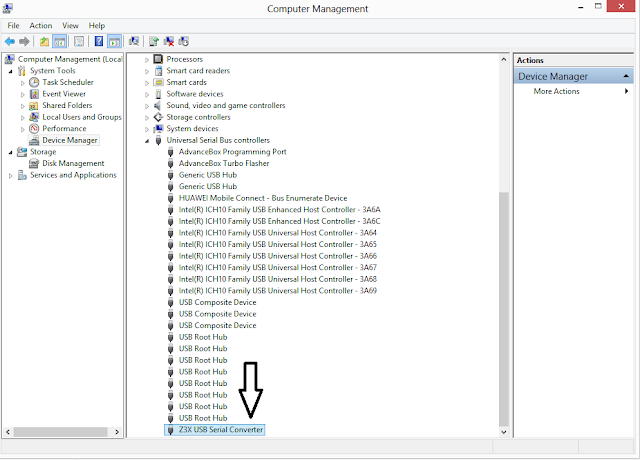640x460 pixels.
Task: Expand Shared Folders tree arrow
Action: pos(23,106)
